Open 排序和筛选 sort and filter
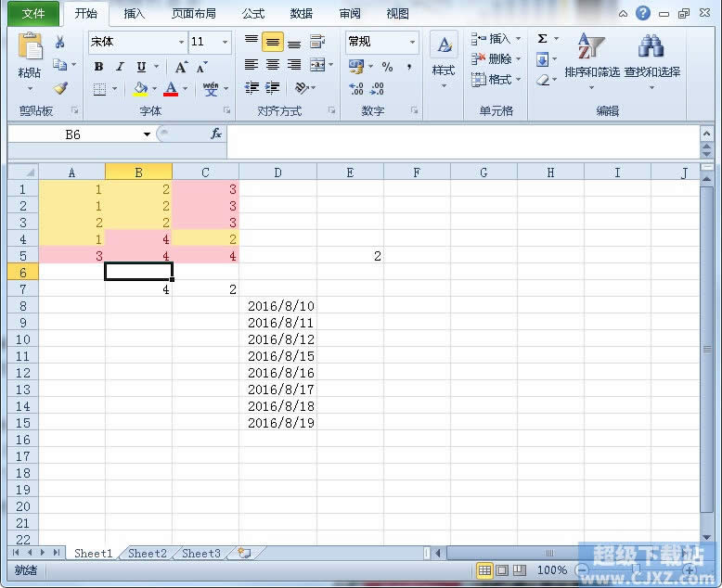 [592, 59]
